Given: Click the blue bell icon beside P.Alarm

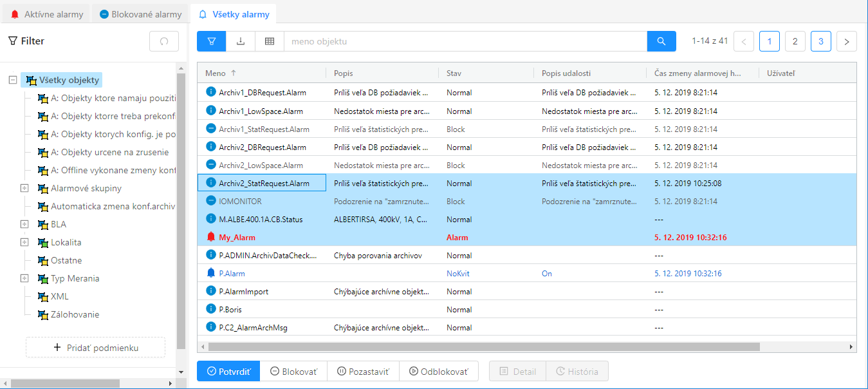Looking at the screenshot, I should coord(211,274).
